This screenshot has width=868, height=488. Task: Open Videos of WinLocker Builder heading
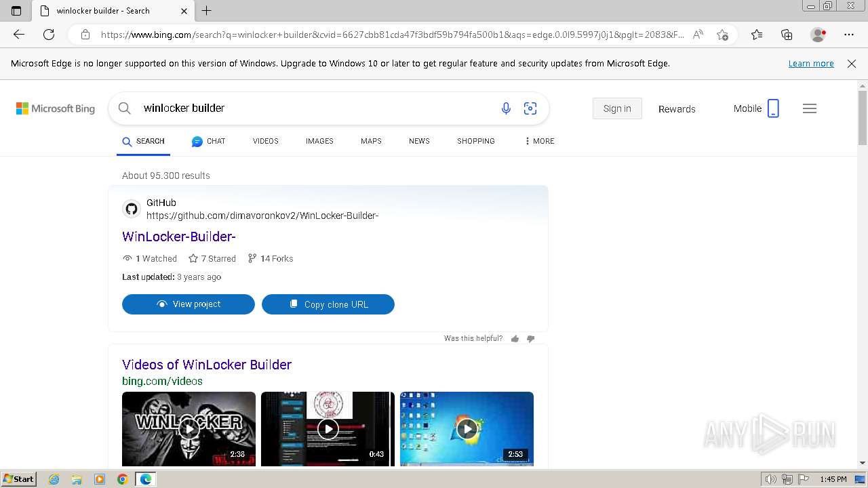coord(207,365)
